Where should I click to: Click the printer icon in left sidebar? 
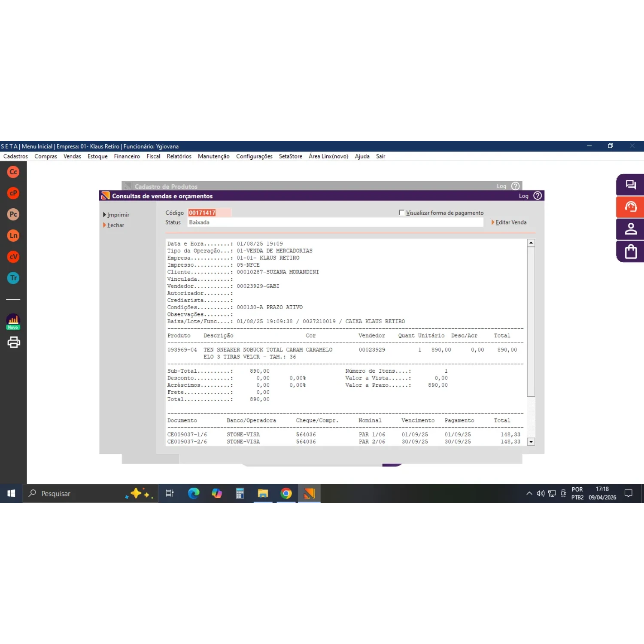point(13,342)
